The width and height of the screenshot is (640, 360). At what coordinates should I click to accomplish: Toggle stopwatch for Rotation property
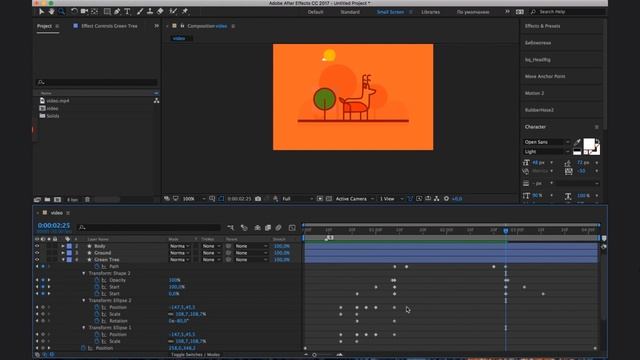[97, 321]
